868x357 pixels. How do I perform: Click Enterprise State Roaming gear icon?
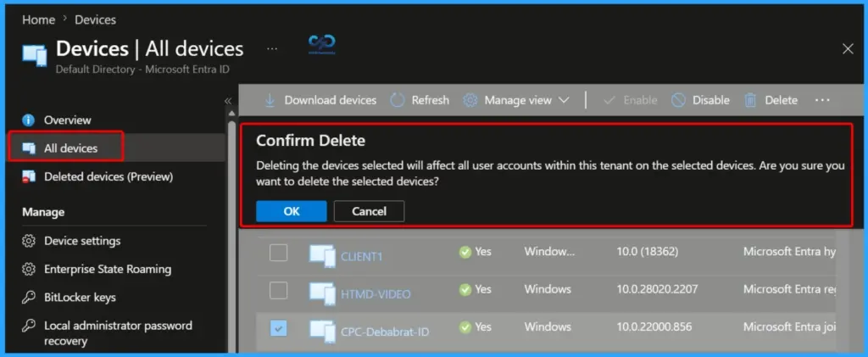click(28, 269)
